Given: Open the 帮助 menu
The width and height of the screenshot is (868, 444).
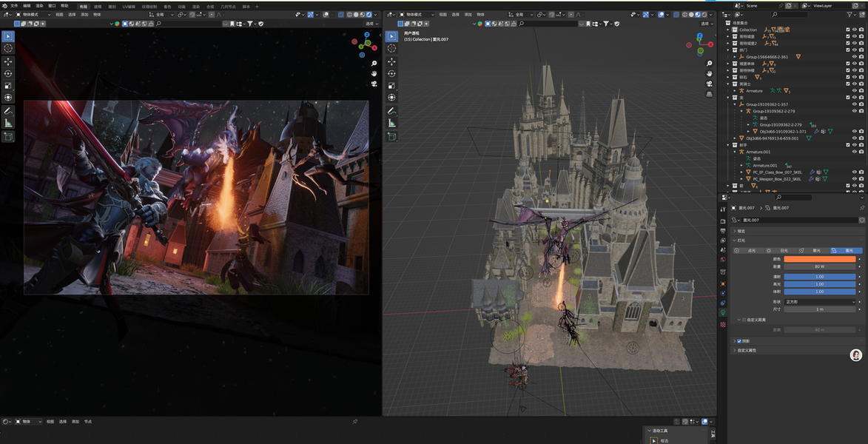Looking at the screenshot, I should pyautogui.click(x=65, y=5).
